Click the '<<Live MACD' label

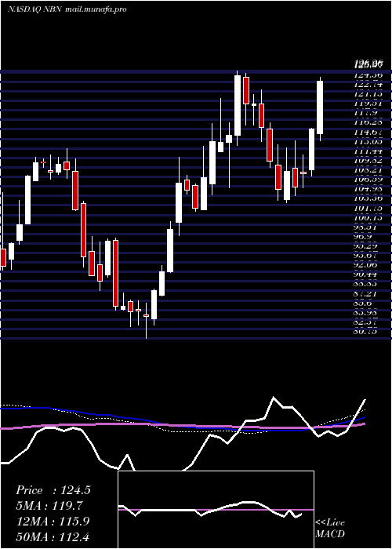pos(330,529)
